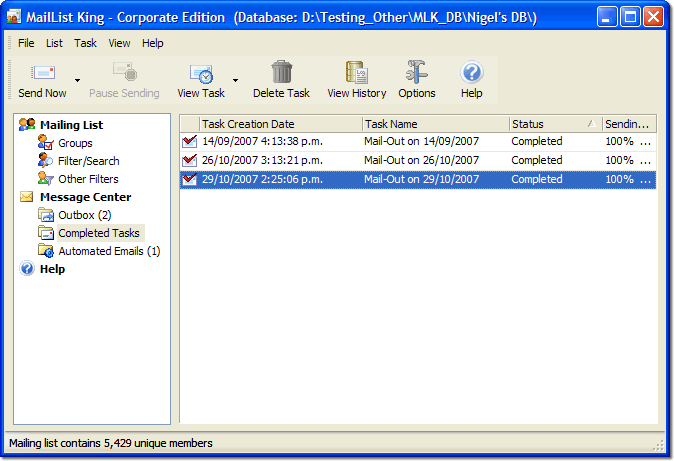Open the File menu
Screen dimensions: 674x461
pos(26,43)
